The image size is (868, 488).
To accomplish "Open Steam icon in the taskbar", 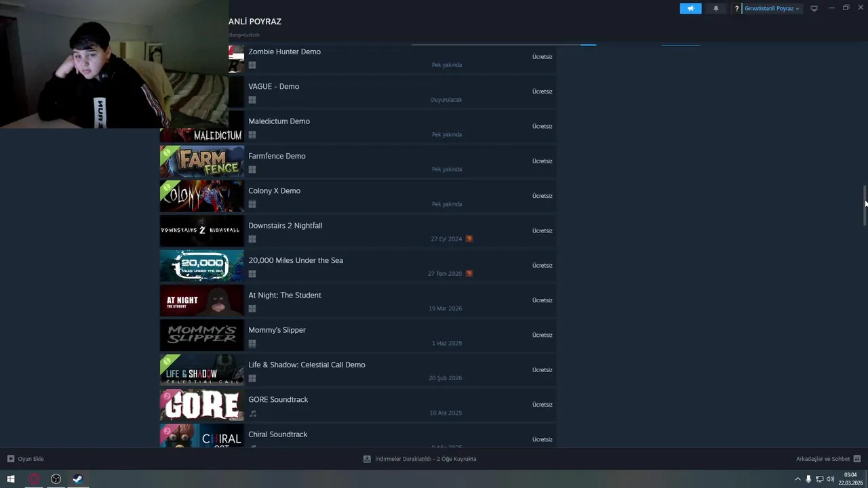I will point(78,479).
